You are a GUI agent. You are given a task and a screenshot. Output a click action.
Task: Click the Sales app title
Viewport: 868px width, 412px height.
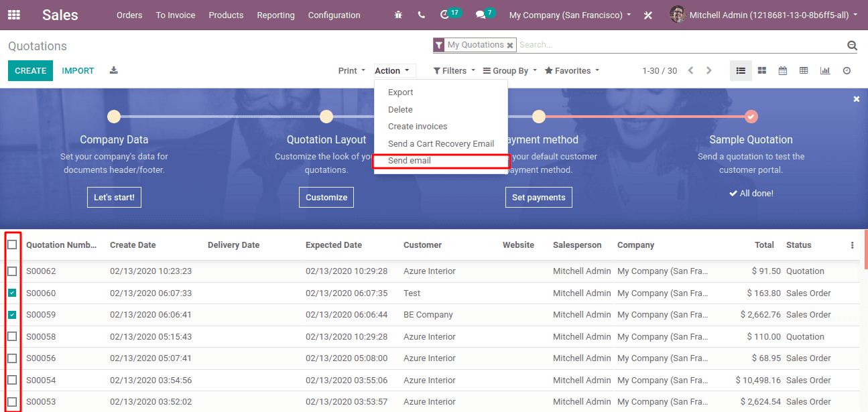60,15
